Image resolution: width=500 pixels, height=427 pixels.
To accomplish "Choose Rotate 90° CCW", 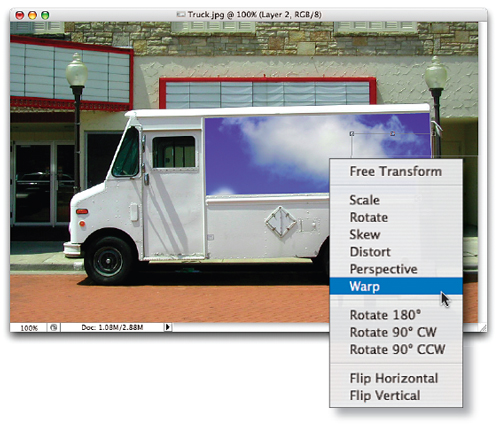I will (396, 349).
